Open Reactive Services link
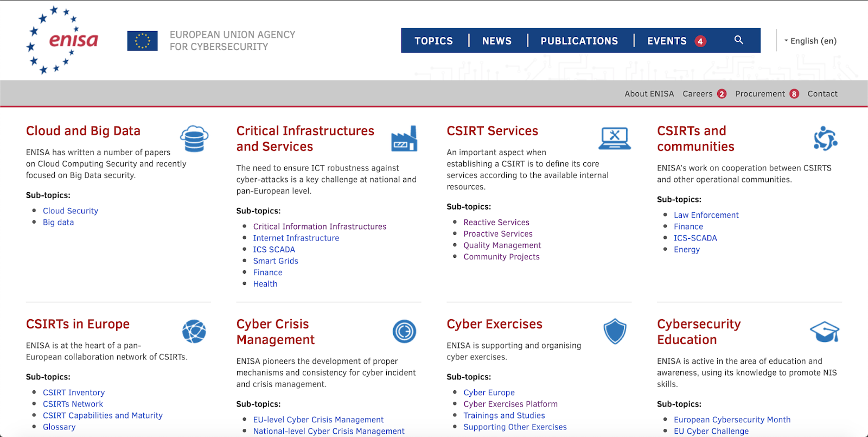 pos(496,222)
